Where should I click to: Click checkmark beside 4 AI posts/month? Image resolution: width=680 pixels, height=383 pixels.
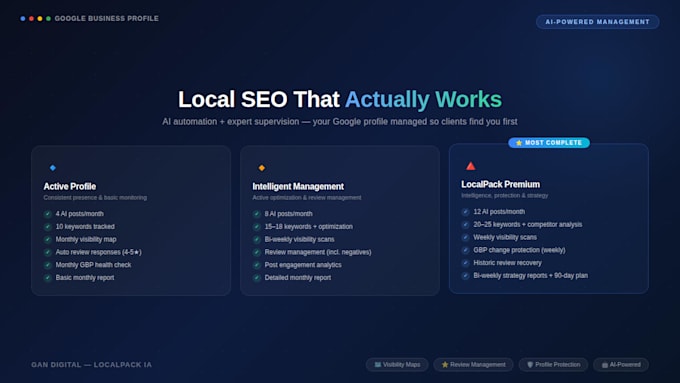pos(48,214)
